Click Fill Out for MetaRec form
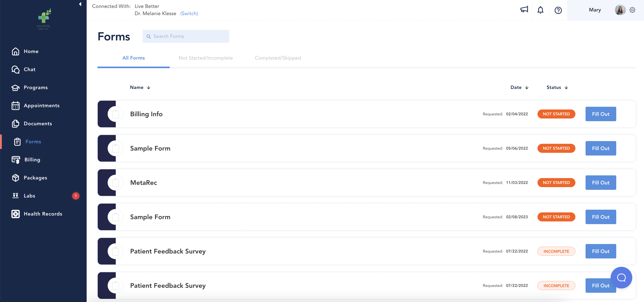This screenshot has height=302, width=644. [600, 183]
